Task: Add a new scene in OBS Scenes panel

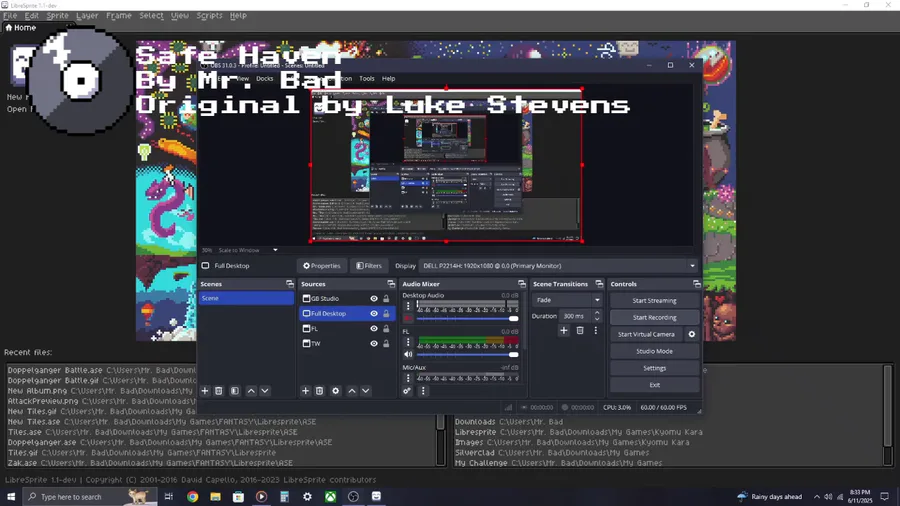Action: tap(205, 391)
